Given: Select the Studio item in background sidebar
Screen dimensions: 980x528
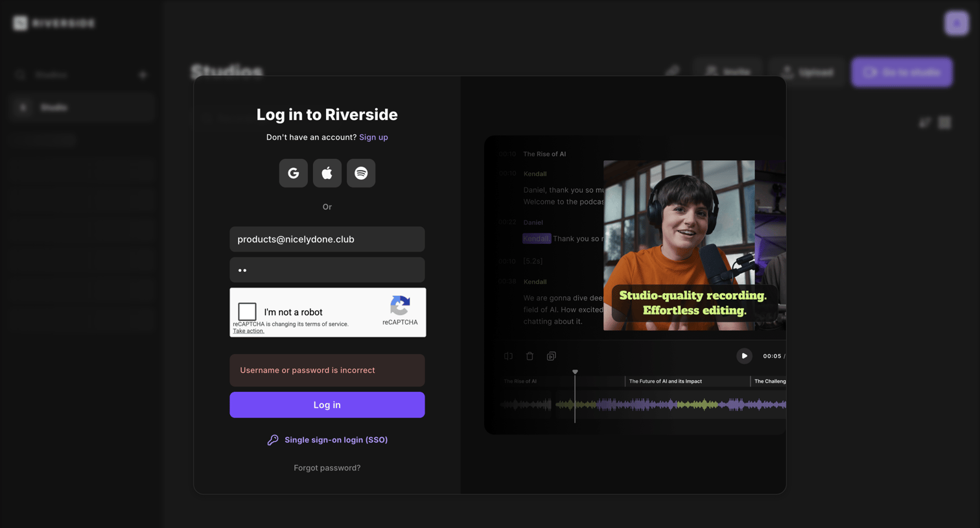Looking at the screenshot, I should tap(82, 108).
